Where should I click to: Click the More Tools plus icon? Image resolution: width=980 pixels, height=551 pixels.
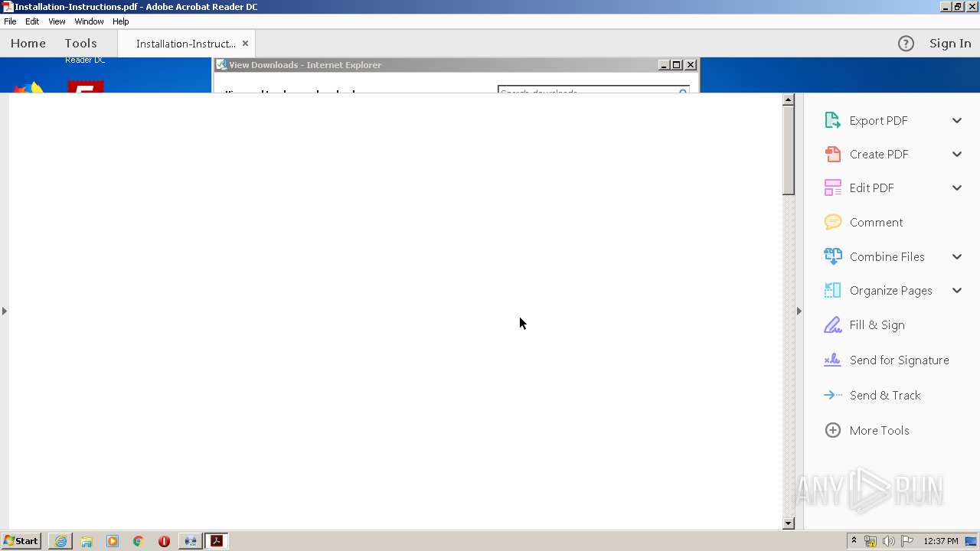pyautogui.click(x=832, y=430)
